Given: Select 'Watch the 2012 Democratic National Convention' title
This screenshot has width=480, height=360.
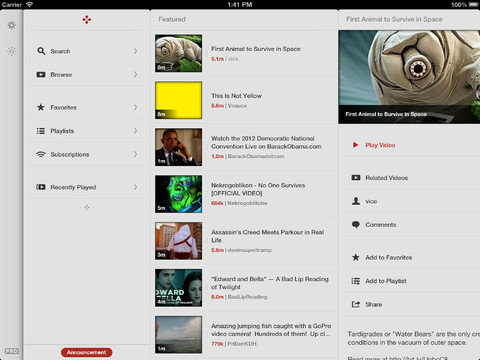Looking at the screenshot, I should [x=266, y=142].
